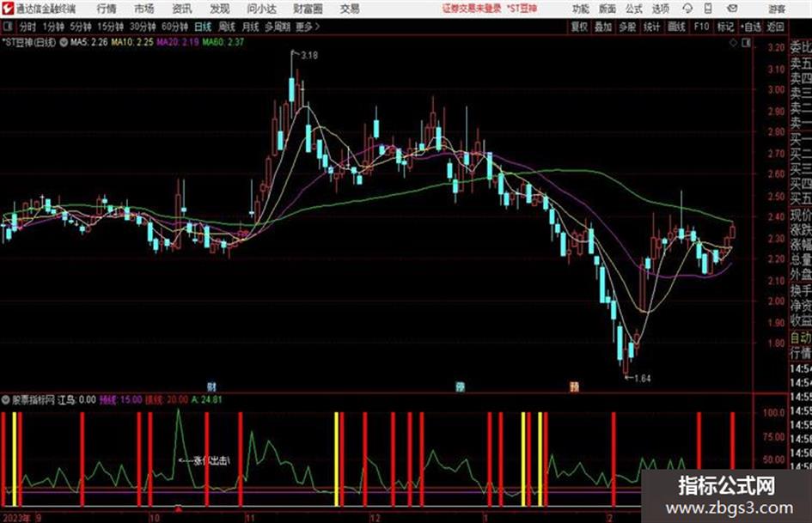Click the 返回 back button
The height and width of the screenshot is (523, 812).
coord(775,27)
